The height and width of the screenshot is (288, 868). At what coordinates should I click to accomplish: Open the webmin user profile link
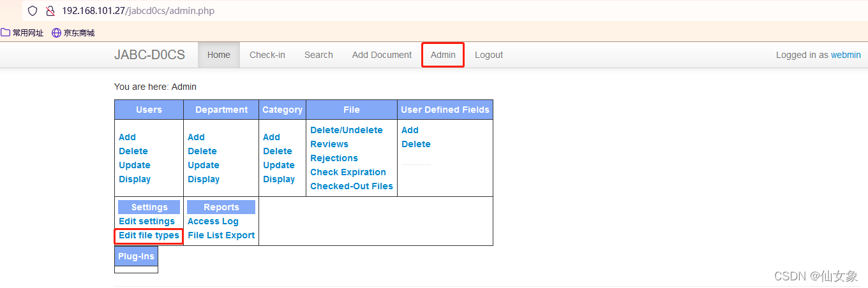point(846,55)
